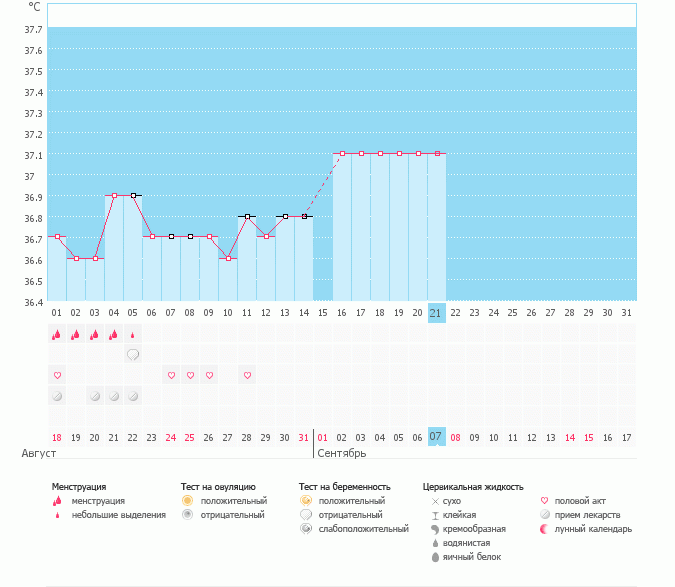Select the heart icon on cycle day 11

coord(247,375)
